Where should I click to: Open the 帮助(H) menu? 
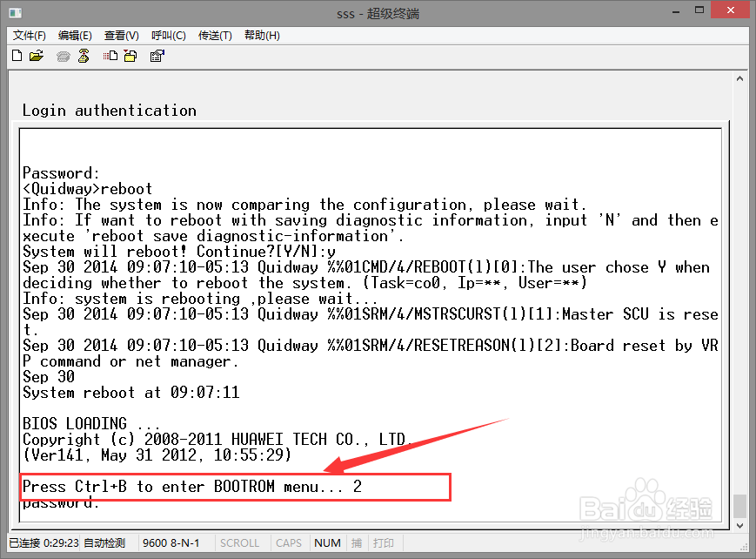(262, 36)
